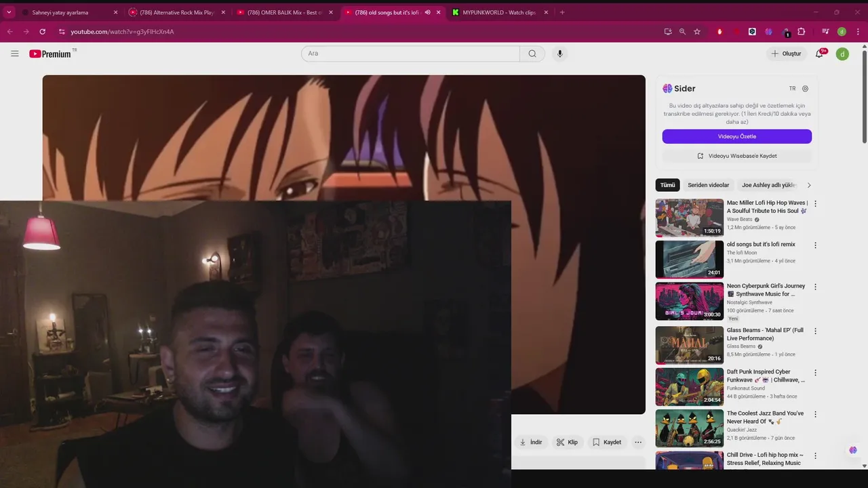Click Klip button under video
Viewport: 868px width, 488px height.
point(568,442)
